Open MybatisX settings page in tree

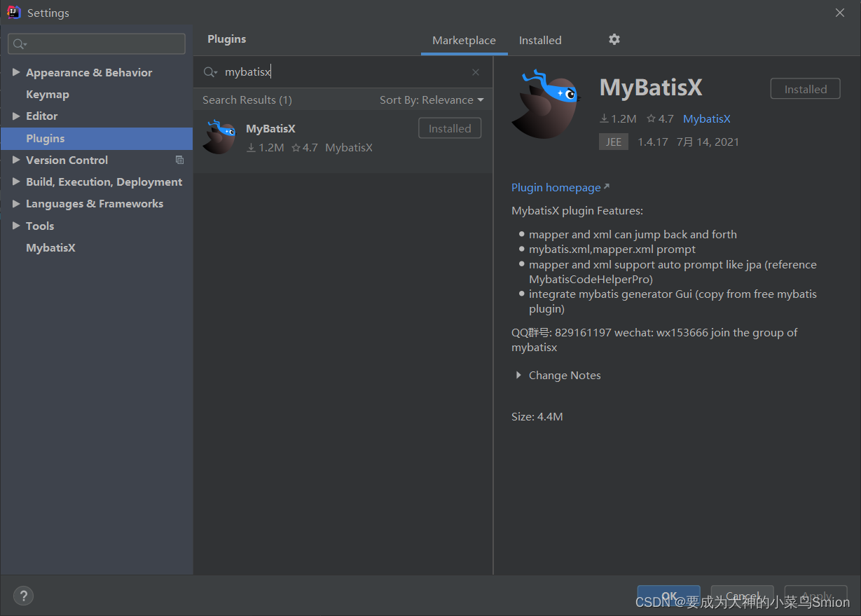point(50,247)
